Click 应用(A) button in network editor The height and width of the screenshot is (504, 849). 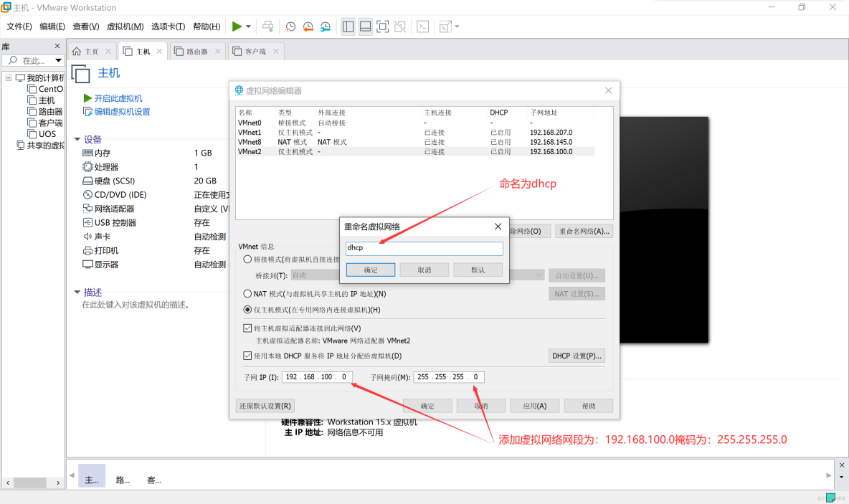[x=534, y=406]
